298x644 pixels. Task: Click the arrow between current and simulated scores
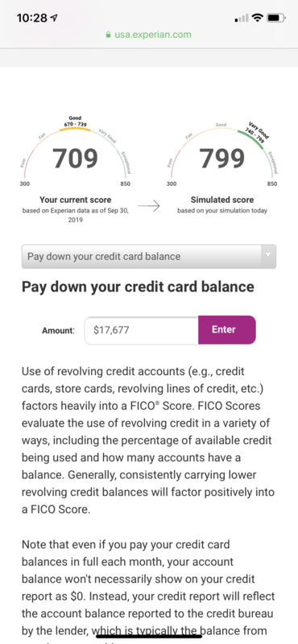click(148, 207)
